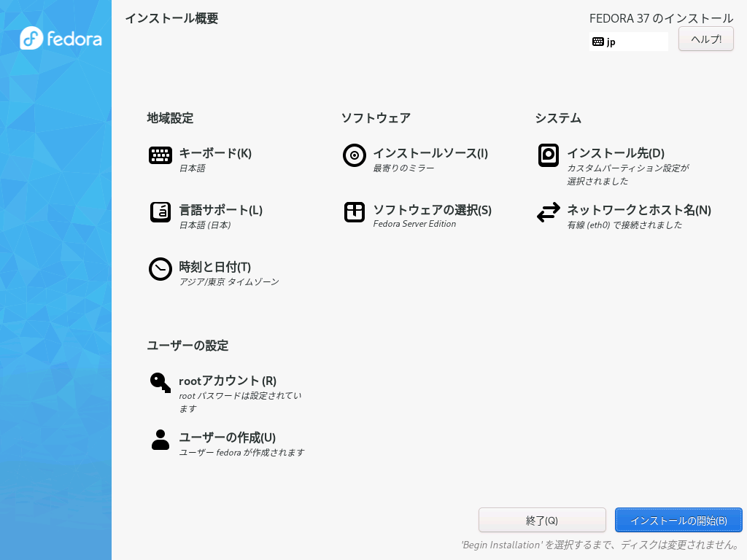Screen dimensions: 747x560
Task: Click the disc icon for インストールソース(I)
Action: click(x=354, y=155)
